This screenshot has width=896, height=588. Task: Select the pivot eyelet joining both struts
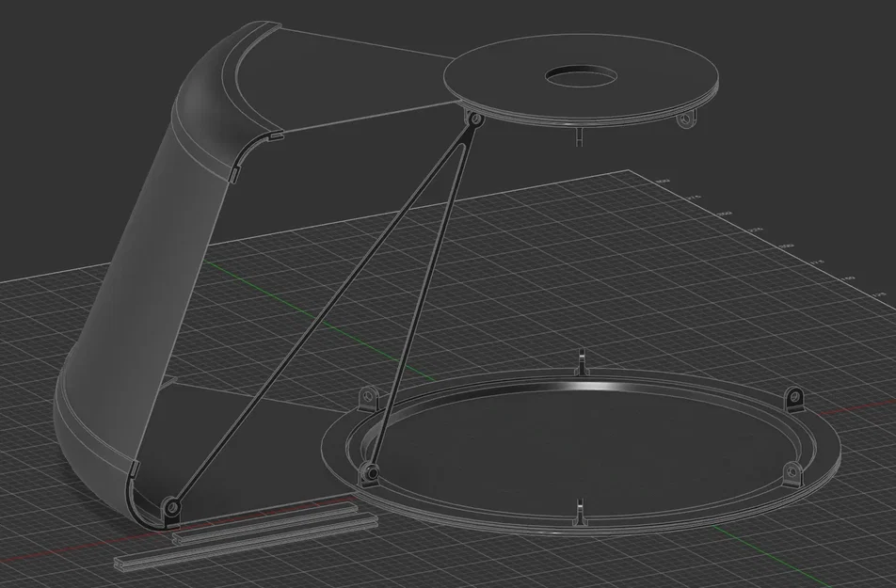473,119
